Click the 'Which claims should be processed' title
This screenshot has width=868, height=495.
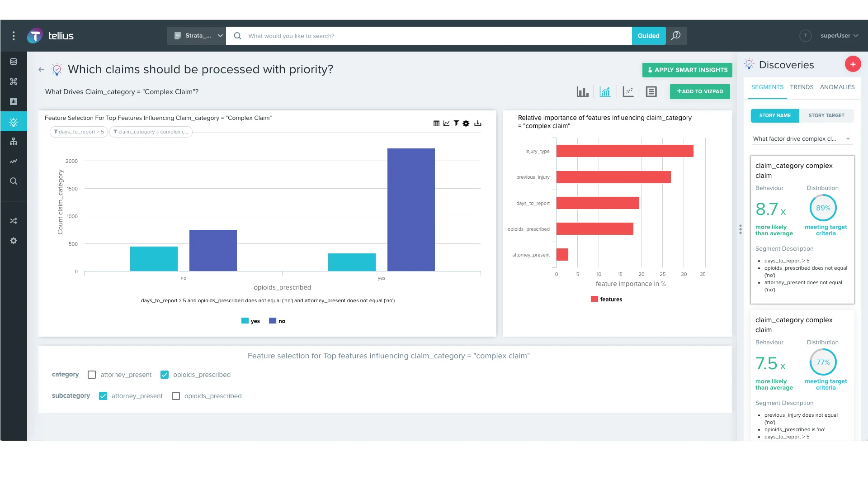click(200, 70)
